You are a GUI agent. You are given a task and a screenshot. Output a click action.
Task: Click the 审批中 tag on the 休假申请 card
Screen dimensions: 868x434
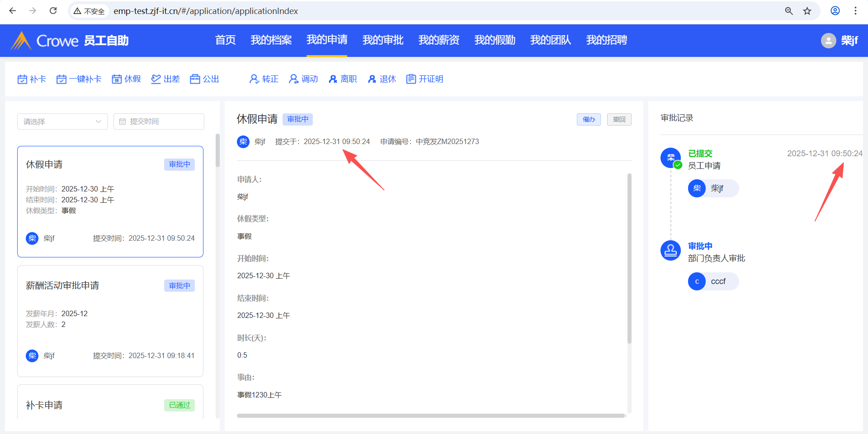(179, 164)
